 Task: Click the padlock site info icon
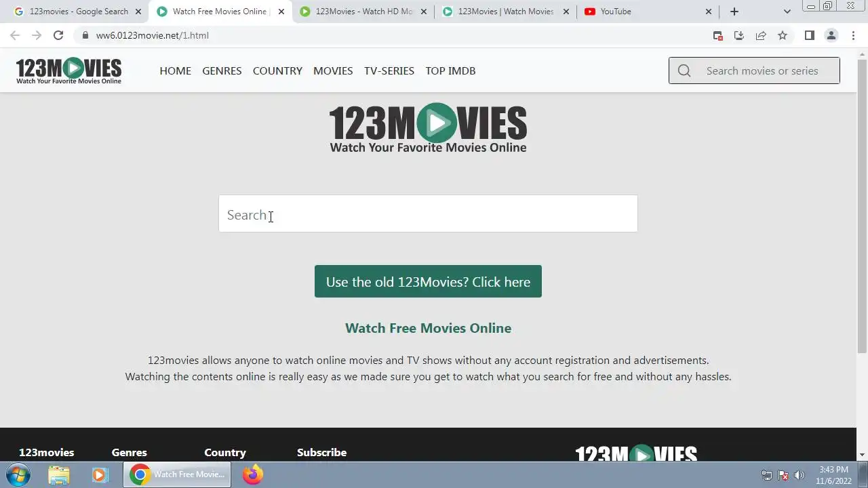coord(85,35)
